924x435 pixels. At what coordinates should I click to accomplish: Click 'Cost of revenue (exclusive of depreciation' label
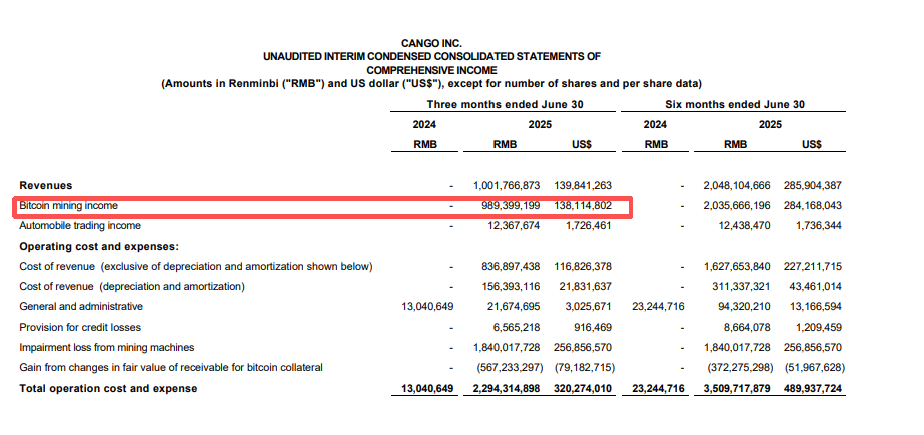(x=196, y=266)
